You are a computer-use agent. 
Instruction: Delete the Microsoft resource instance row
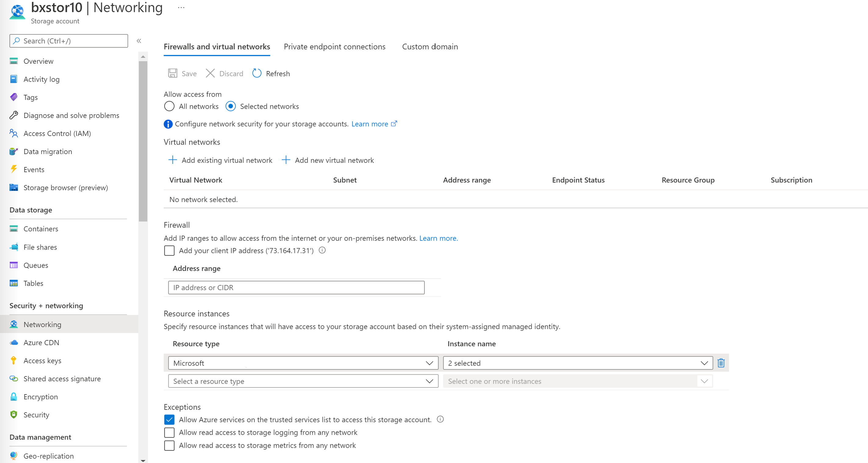721,363
